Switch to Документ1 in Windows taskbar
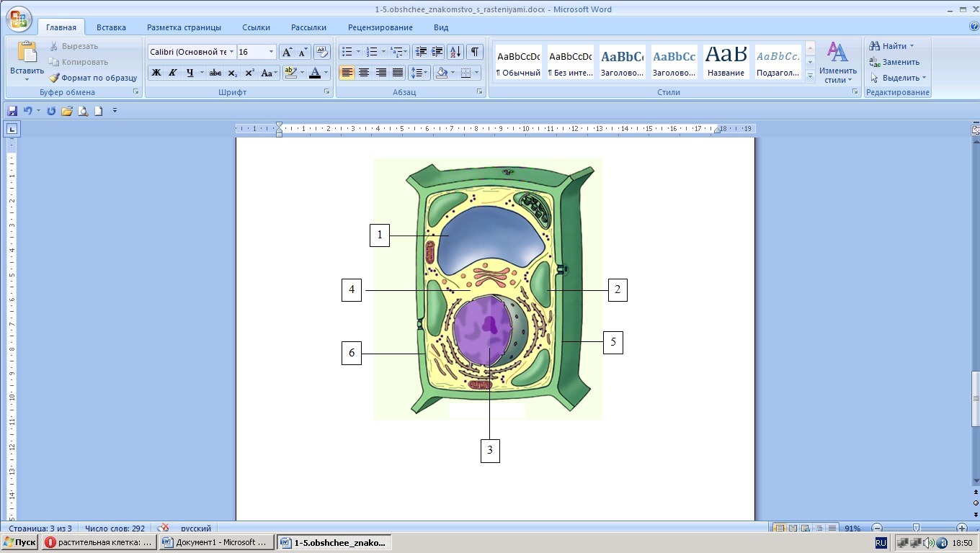This screenshot has height=553, width=980. click(215, 542)
